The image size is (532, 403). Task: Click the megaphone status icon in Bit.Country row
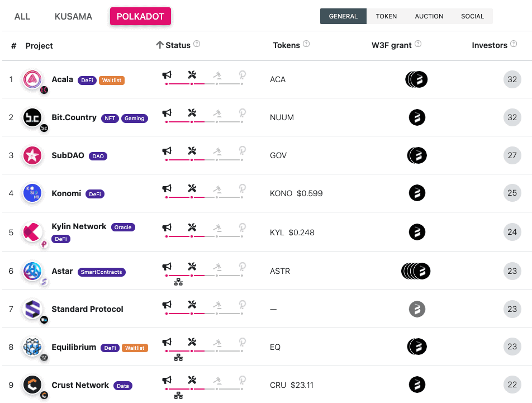167,113
